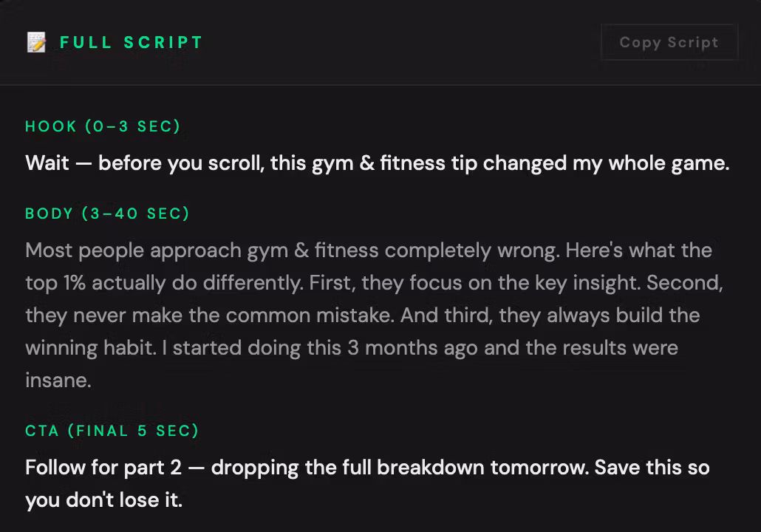Click the body line starting "they never make"
761x532 pixels.
pyautogui.click(x=363, y=316)
